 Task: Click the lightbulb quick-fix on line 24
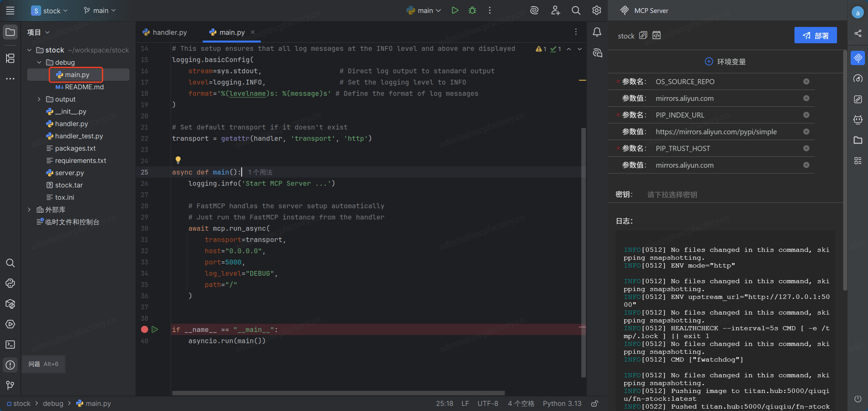[178, 159]
